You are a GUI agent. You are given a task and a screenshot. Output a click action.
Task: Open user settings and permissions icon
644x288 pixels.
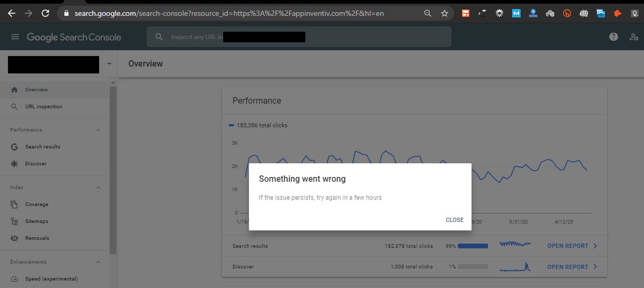(x=634, y=37)
